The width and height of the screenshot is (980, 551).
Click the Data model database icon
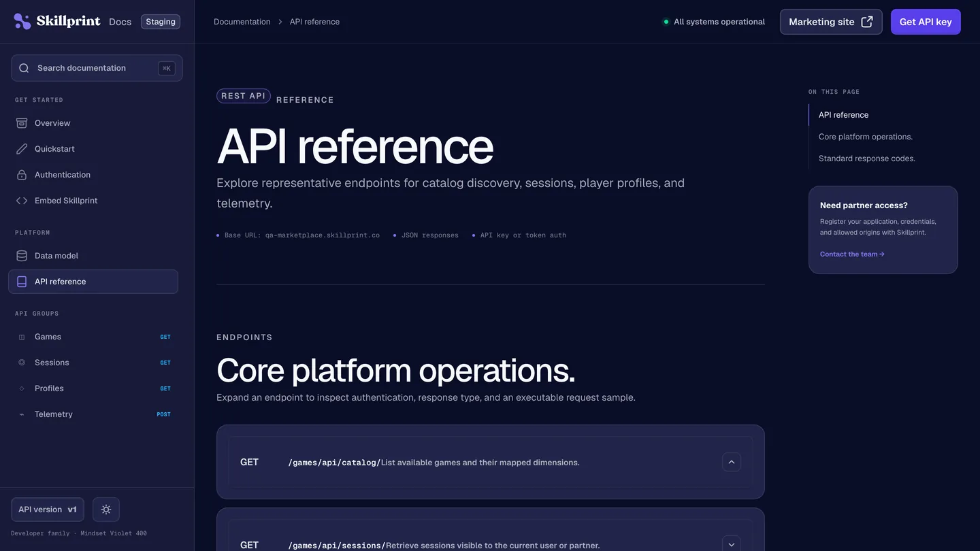tap(22, 256)
